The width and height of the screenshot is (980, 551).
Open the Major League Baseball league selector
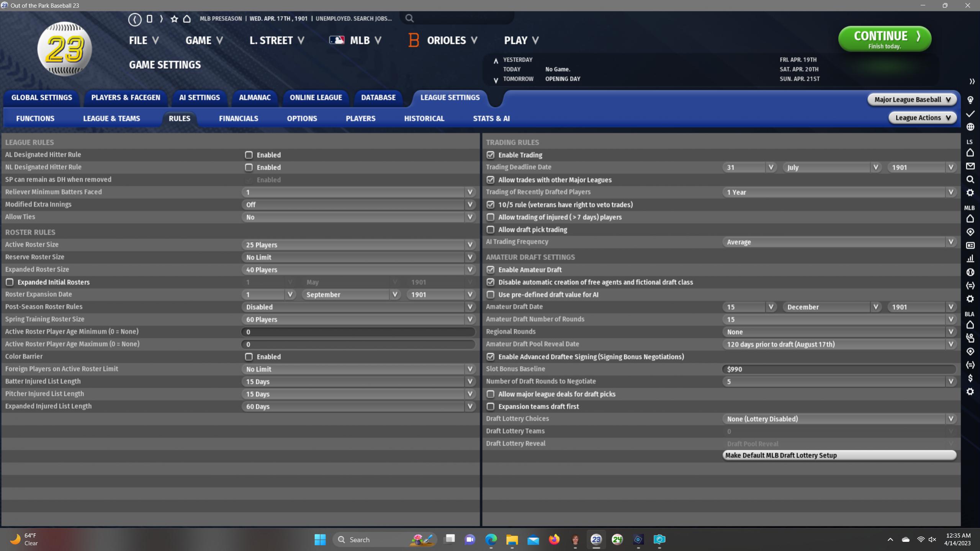pos(912,100)
